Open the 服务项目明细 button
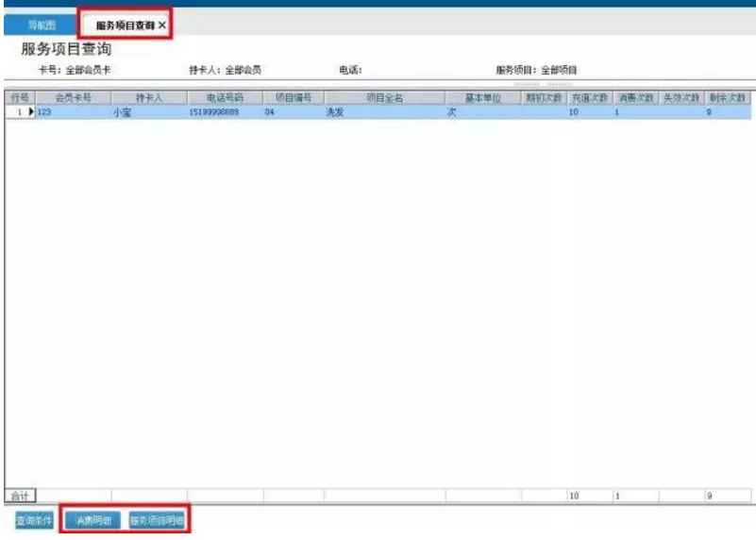The height and width of the screenshot is (540, 756). pyautogui.click(x=157, y=520)
